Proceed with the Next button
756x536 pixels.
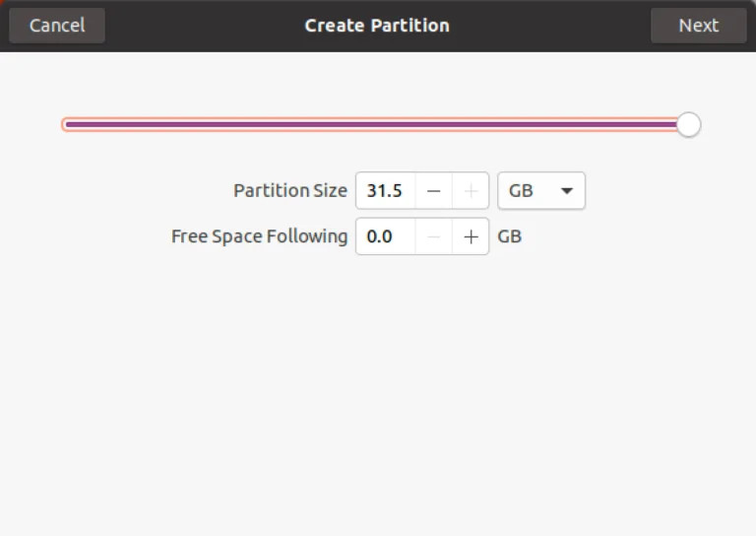tap(698, 26)
